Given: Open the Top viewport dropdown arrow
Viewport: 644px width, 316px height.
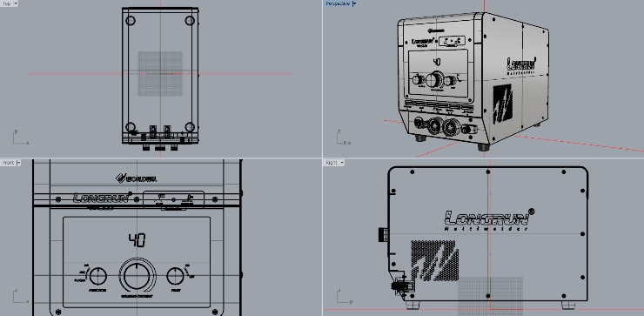Looking at the screenshot, I should click(x=16, y=3).
